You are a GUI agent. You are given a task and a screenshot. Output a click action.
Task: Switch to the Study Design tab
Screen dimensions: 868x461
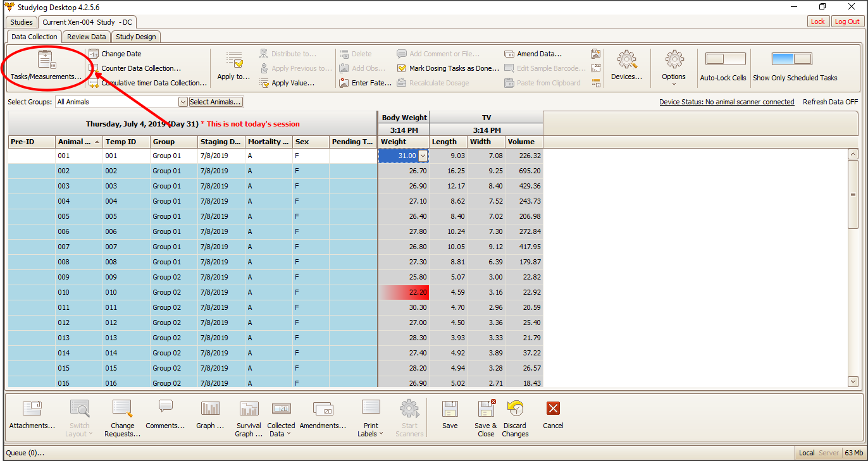(x=136, y=37)
